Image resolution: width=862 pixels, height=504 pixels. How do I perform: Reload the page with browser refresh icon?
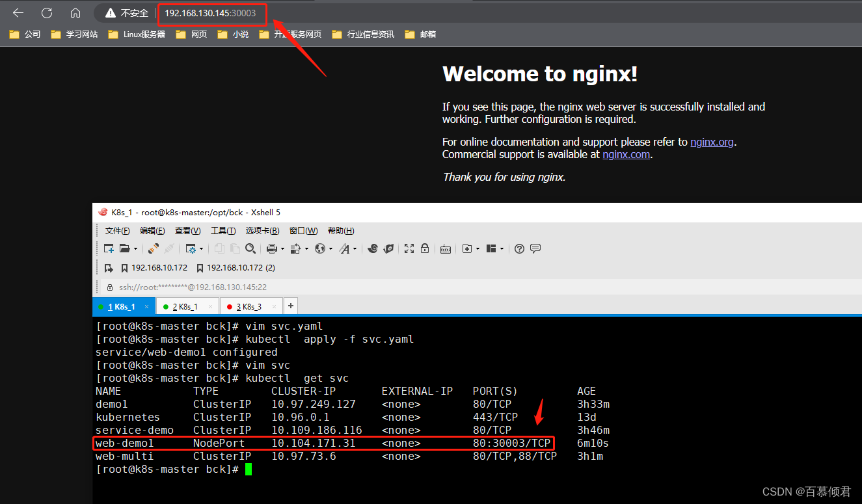click(47, 12)
